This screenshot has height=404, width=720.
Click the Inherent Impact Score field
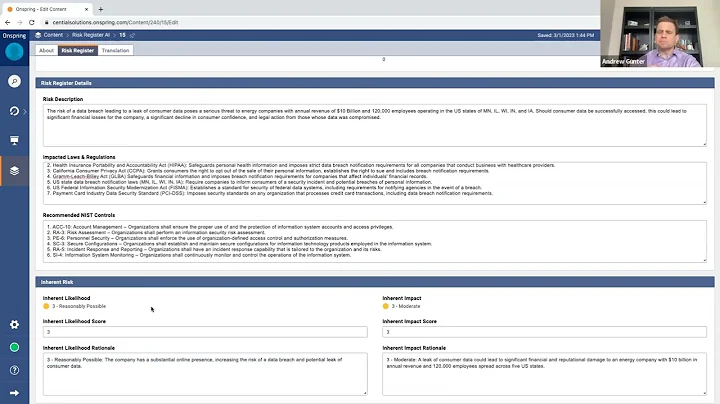coord(545,332)
